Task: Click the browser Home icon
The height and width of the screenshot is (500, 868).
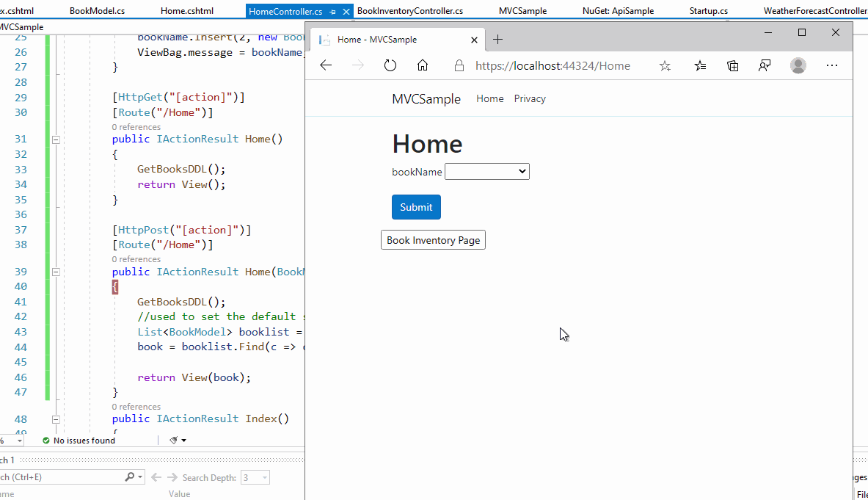Action: [422, 65]
